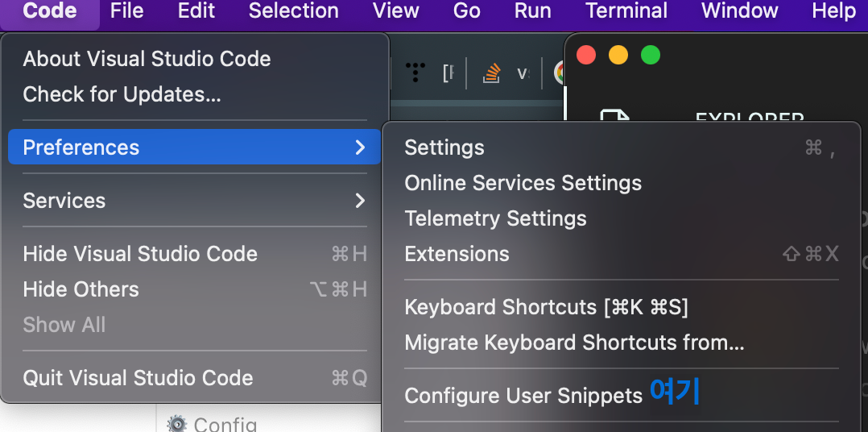868x432 pixels.
Task: Choose Hide Others
Action: [x=194, y=289]
